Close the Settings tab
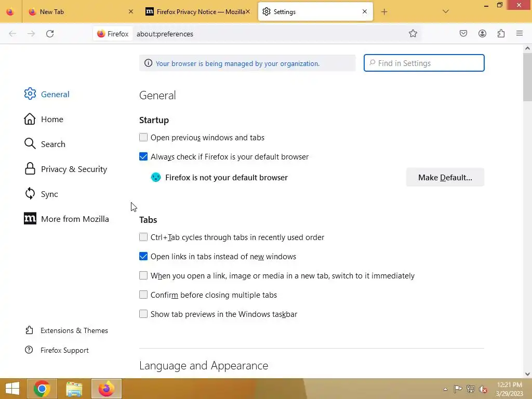The height and width of the screenshot is (399, 532). (x=365, y=11)
